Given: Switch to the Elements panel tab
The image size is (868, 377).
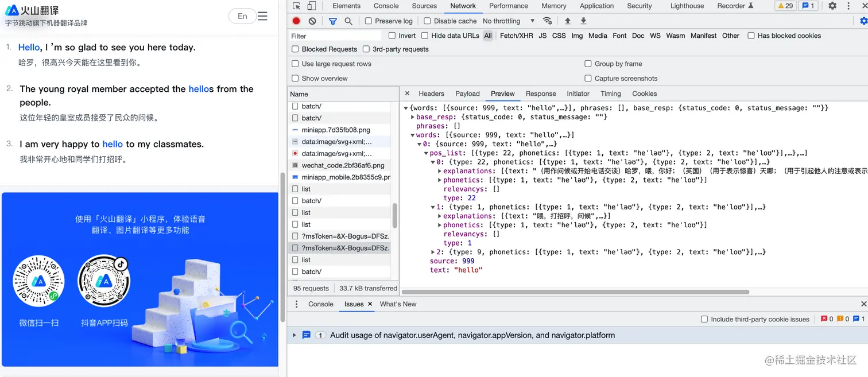Looking at the screenshot, I should pyautogui.click(x=346, y=6).
